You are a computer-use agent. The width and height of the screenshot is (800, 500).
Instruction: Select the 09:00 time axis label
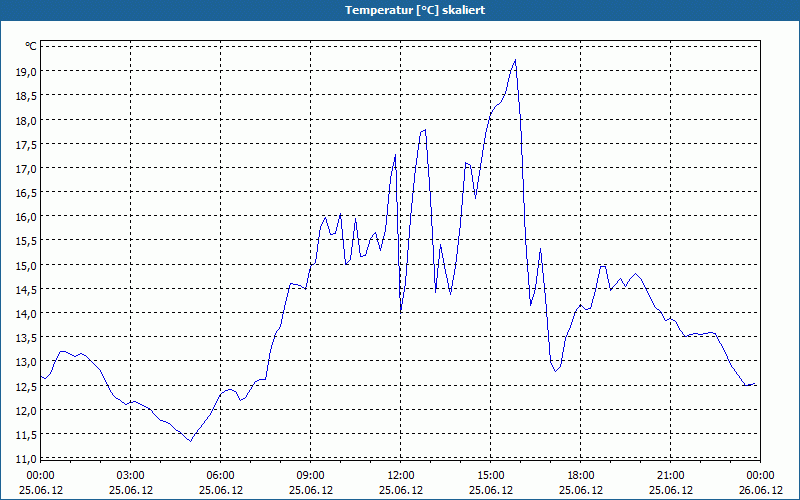pos(311,476)
